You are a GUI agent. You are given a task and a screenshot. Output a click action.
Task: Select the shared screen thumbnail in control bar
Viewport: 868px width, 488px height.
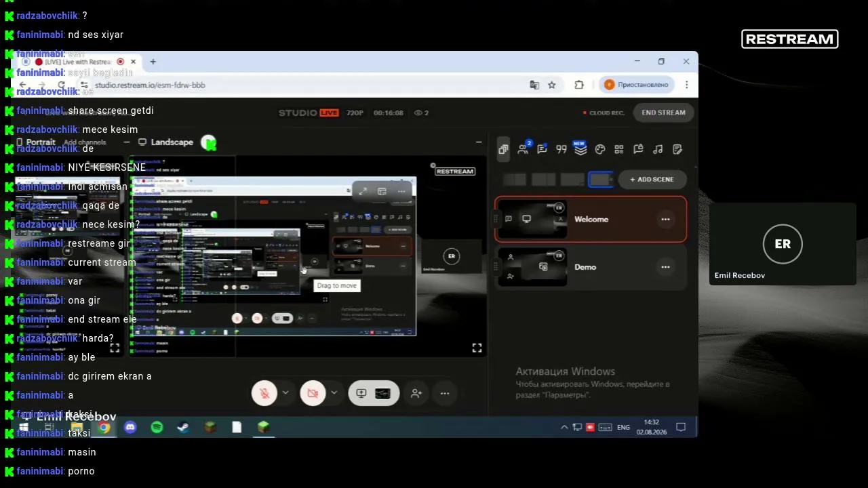(x=382, y=393)
